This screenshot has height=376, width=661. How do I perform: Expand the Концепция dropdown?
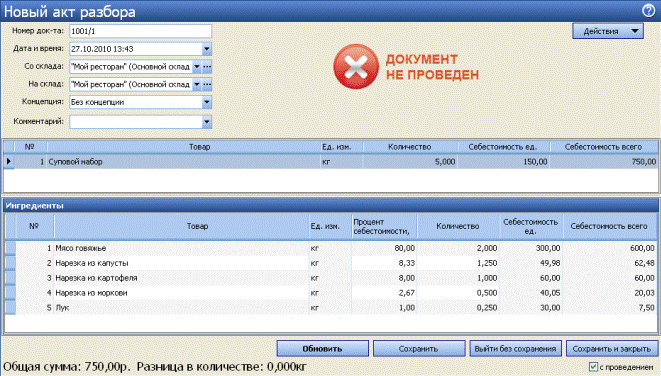pyautogui.click(x=207, y=102)
